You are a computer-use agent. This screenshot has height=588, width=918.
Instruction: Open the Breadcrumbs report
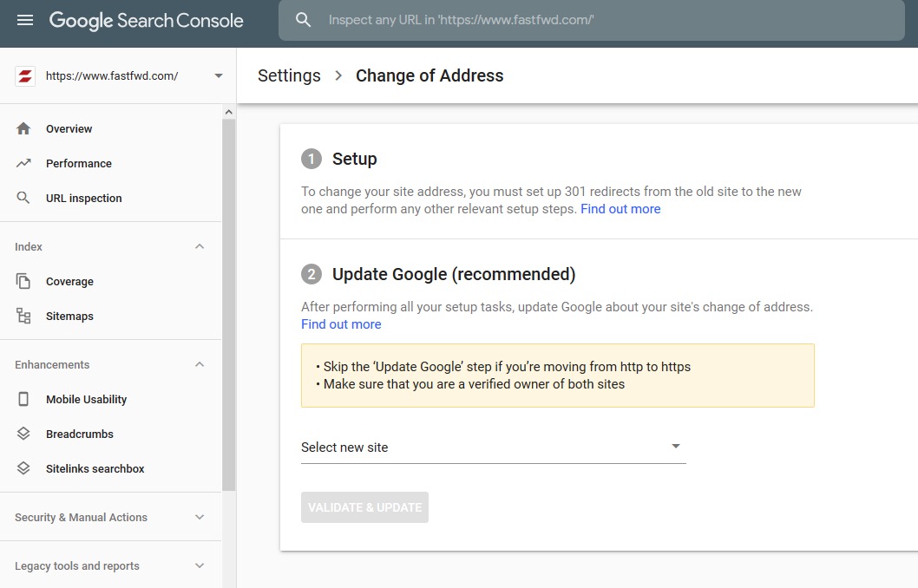click(x=80, y=434)
